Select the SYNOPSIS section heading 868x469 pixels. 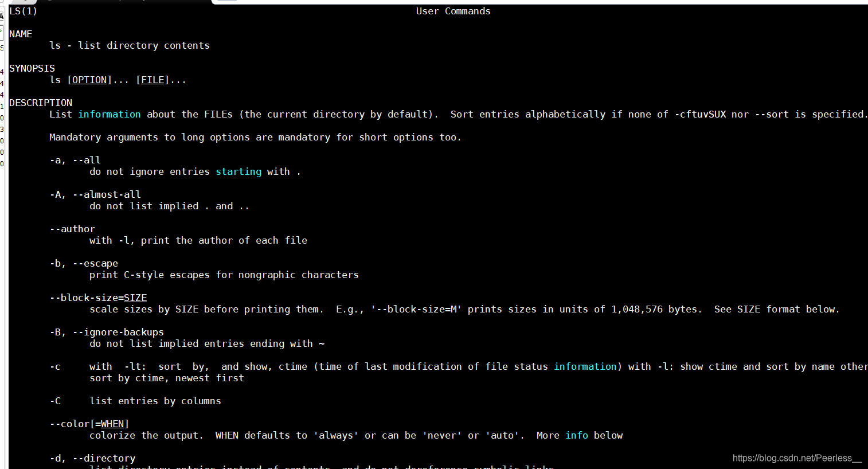[32, 68]
